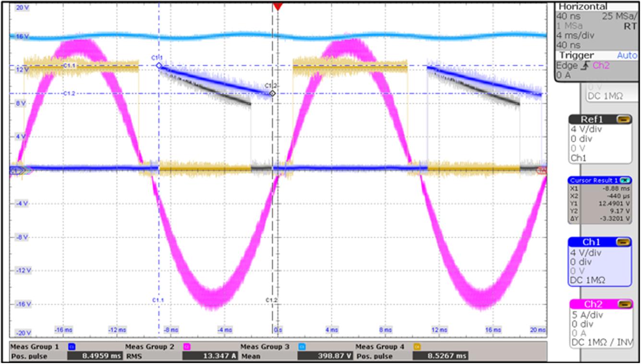Click the Meas Group 2 magenta source icon
Image resolution: width=641 pixels, height=364 pixels.
pos(188,346)
